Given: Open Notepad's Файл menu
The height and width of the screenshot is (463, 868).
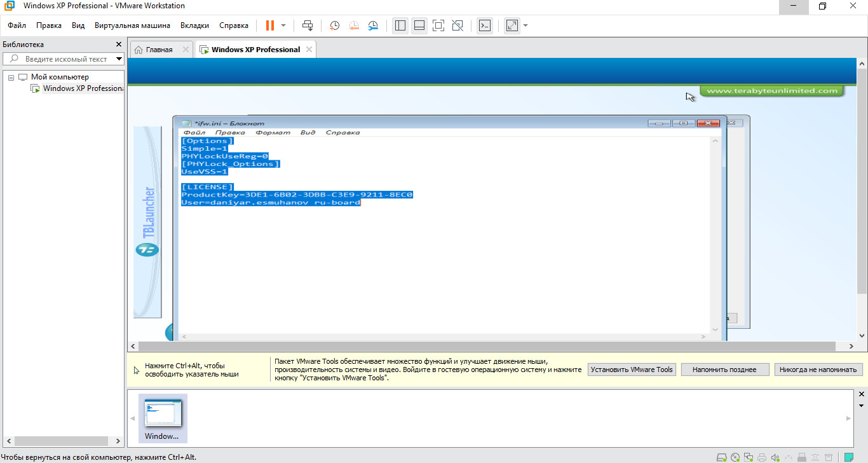Looking at the screenshot, I should click(194, 132).
